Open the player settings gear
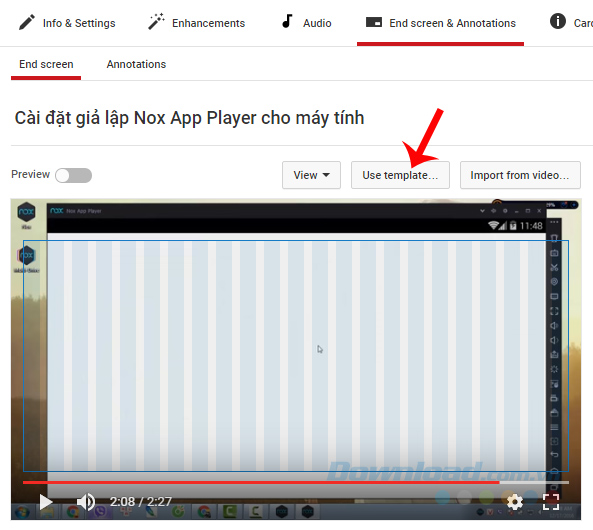Screen dimensions: 593x530 coord(514,502)
